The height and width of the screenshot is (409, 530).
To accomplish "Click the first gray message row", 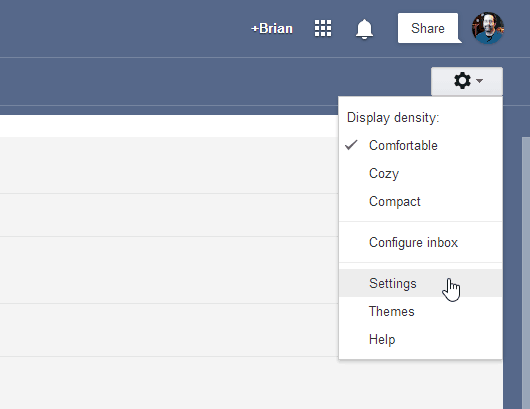I will (x=169, y=165).
